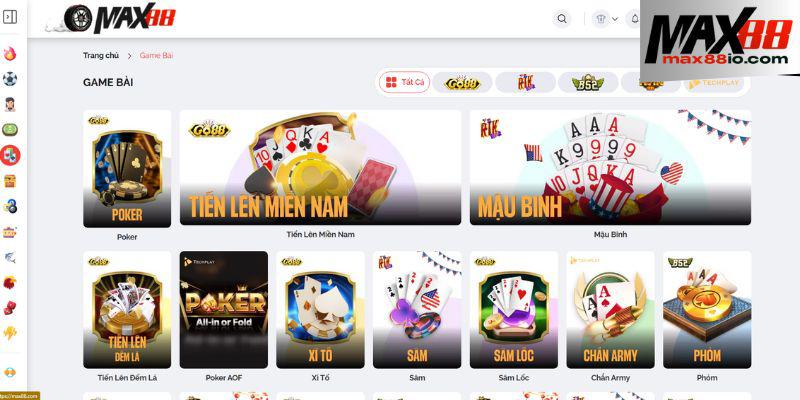Select the red dice sidebar icon
This screenshot has width=800, height=400.
10,308
